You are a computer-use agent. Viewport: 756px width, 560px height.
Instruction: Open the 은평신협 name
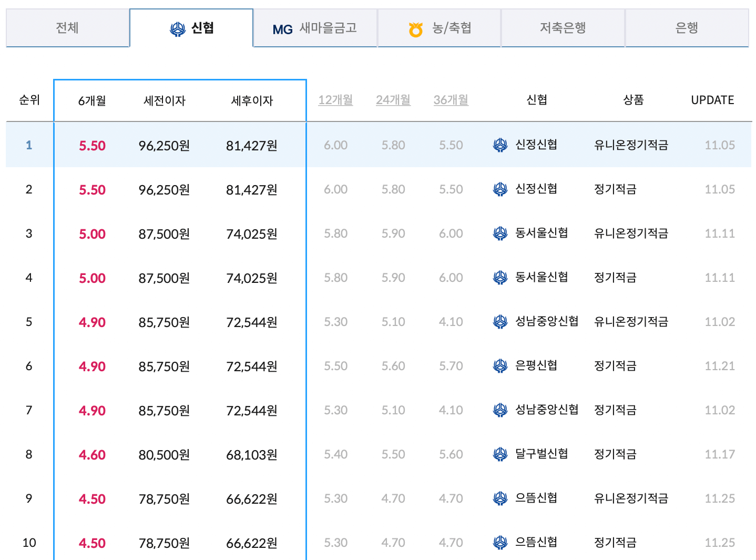tap(536, 365)
